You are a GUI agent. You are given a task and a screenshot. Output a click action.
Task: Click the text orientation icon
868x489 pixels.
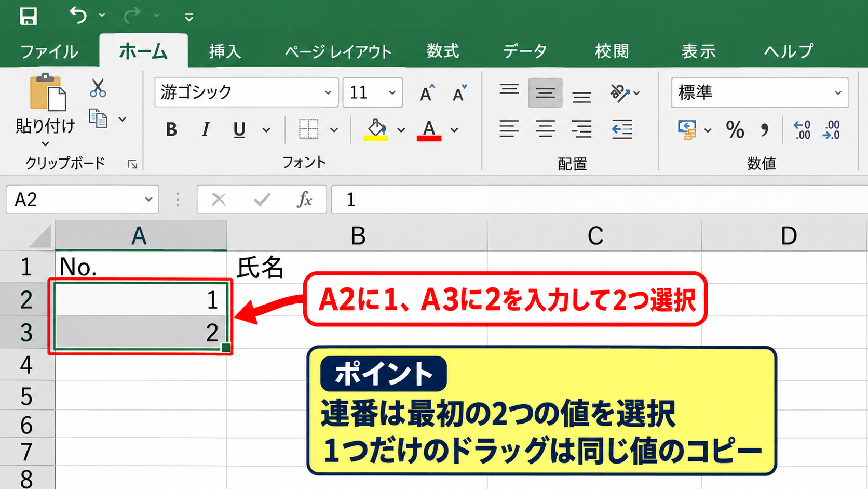tap(619, 93)
